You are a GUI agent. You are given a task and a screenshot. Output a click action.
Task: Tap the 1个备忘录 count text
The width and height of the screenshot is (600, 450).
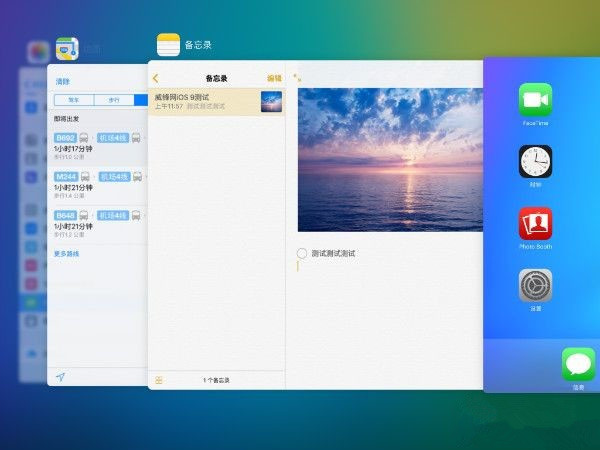pyautogui.click(x=216, y=380)
